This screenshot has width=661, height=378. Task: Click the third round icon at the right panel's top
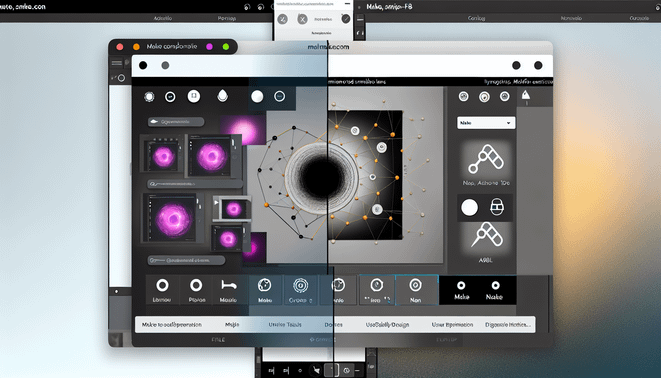505,97
